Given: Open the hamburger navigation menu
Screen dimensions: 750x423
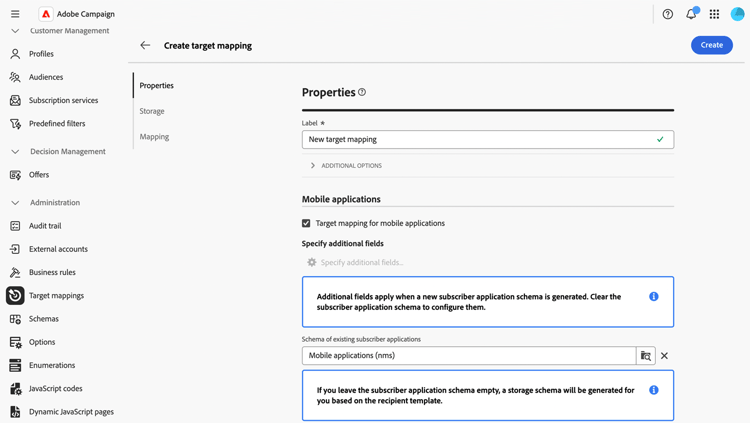Looking at the screenshot, I should click(x=15, y=14).
